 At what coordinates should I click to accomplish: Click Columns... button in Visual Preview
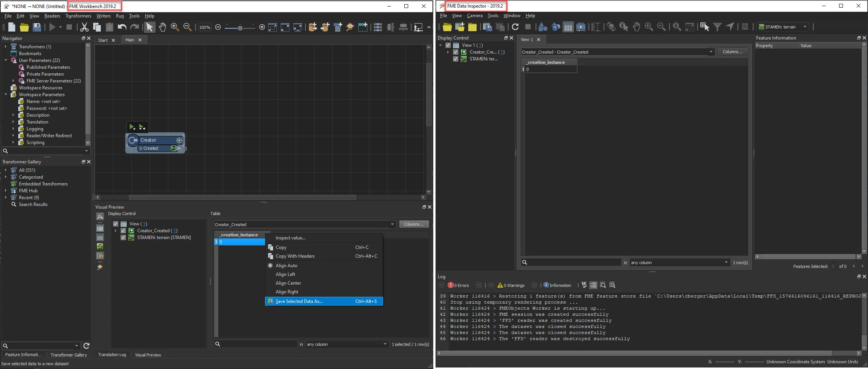point(414,224)
